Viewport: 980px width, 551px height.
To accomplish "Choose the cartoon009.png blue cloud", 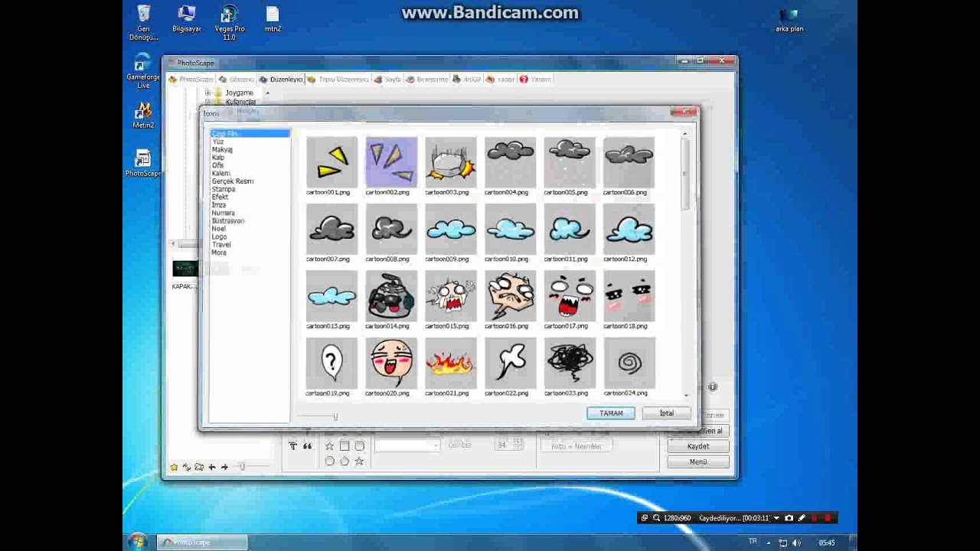I will pyautogui.click(x=451, y=229).
